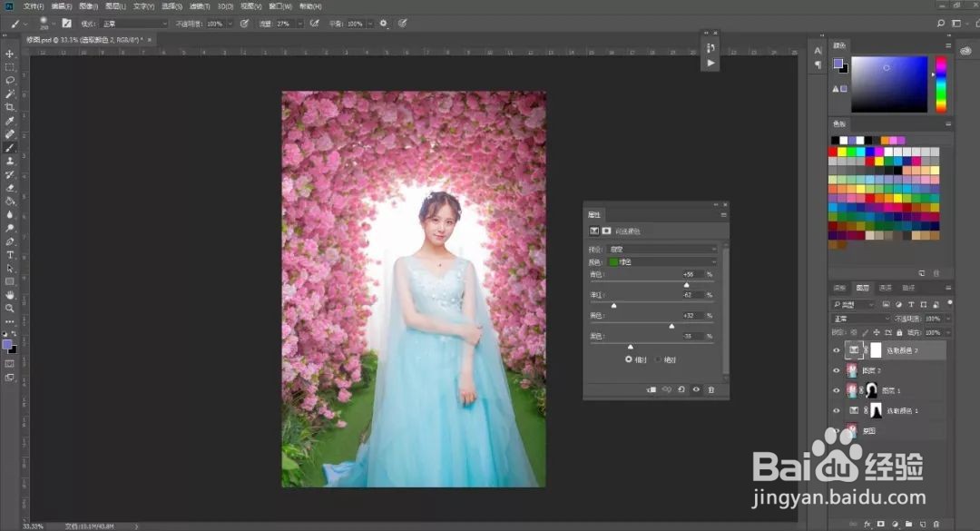Expand the 预设 preset dropdown in Properties
Viewport: 980px width, 531px height.
click(x=662, y=249)
